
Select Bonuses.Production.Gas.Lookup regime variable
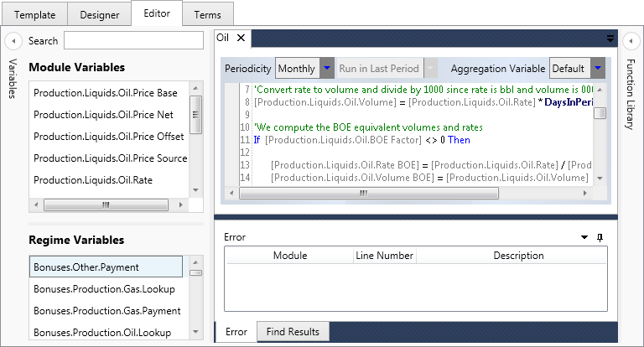tap(104, 289)
